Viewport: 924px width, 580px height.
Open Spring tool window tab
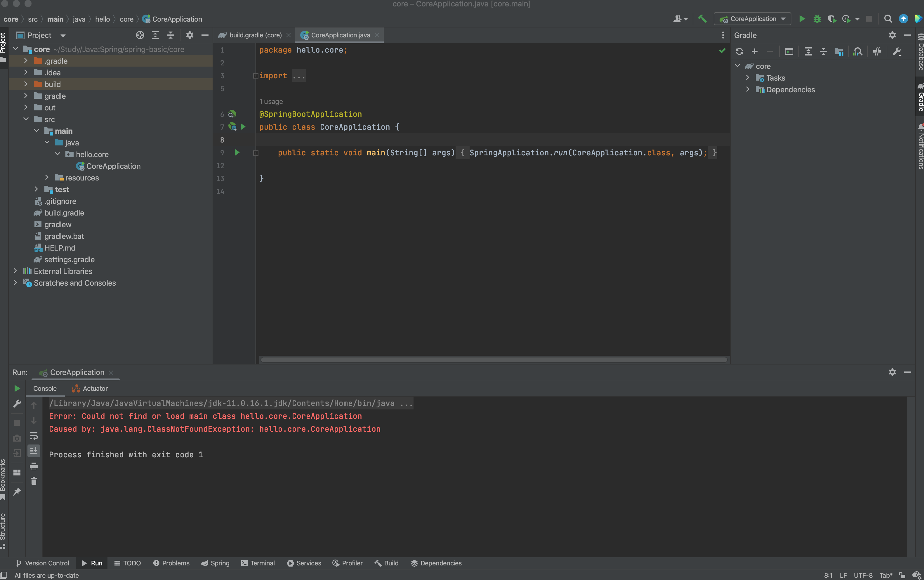point(215,563)
